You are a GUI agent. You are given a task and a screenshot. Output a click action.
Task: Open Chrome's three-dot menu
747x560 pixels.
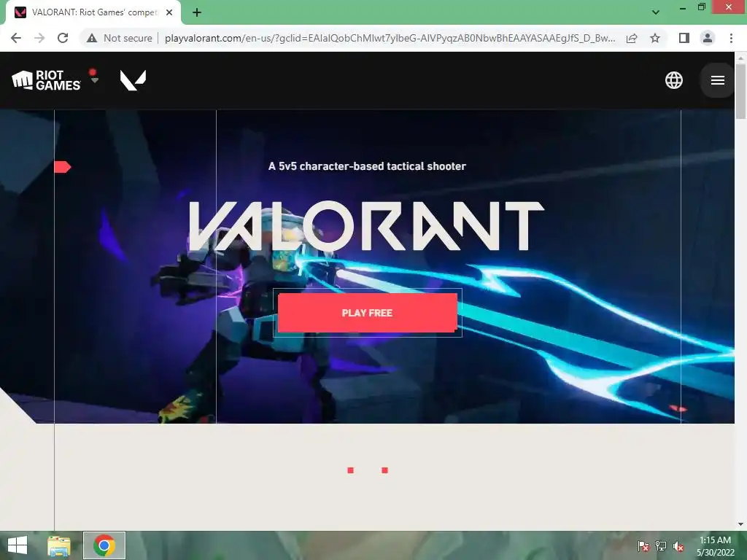[x=731, y=38]
